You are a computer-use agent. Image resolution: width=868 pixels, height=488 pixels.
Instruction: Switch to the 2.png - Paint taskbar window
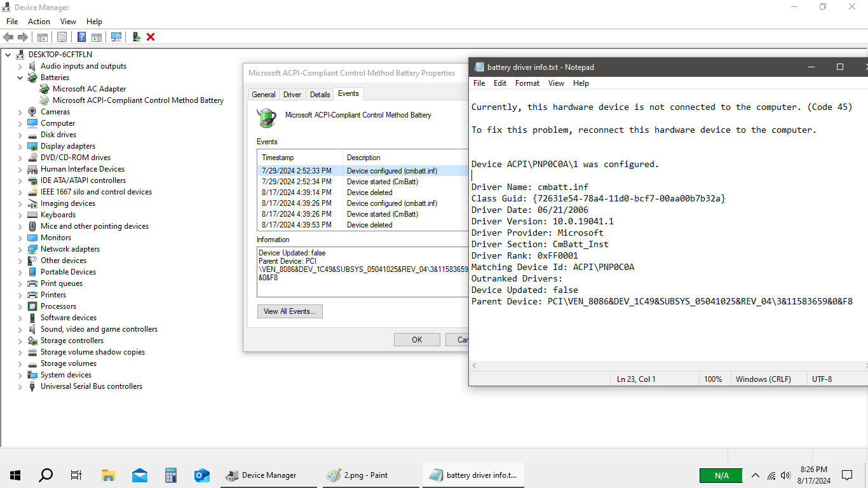[372, 475]
